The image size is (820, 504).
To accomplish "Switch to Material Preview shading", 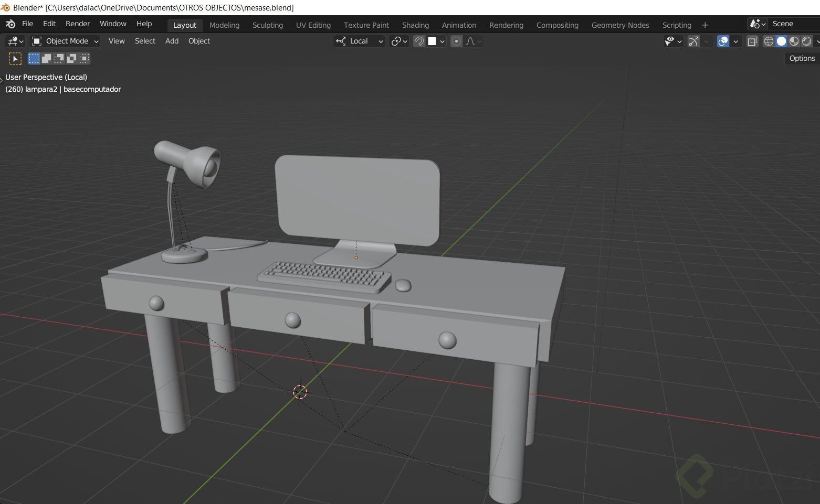I will click(x=794, y=41).
